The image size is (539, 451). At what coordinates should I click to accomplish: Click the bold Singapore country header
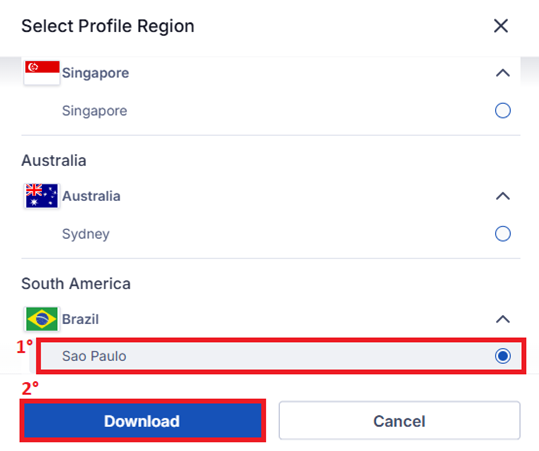[96, 73]
